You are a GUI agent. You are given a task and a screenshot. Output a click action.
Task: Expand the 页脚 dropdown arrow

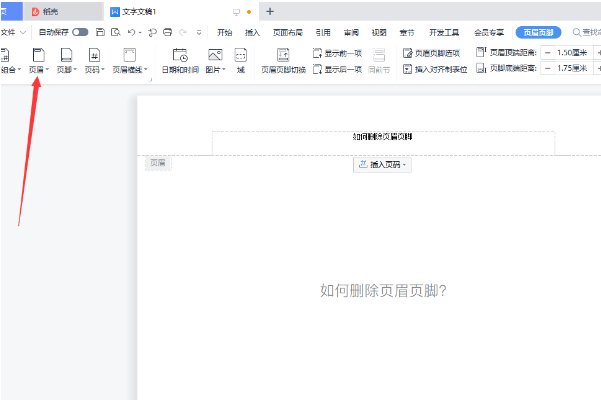(75, 69)
